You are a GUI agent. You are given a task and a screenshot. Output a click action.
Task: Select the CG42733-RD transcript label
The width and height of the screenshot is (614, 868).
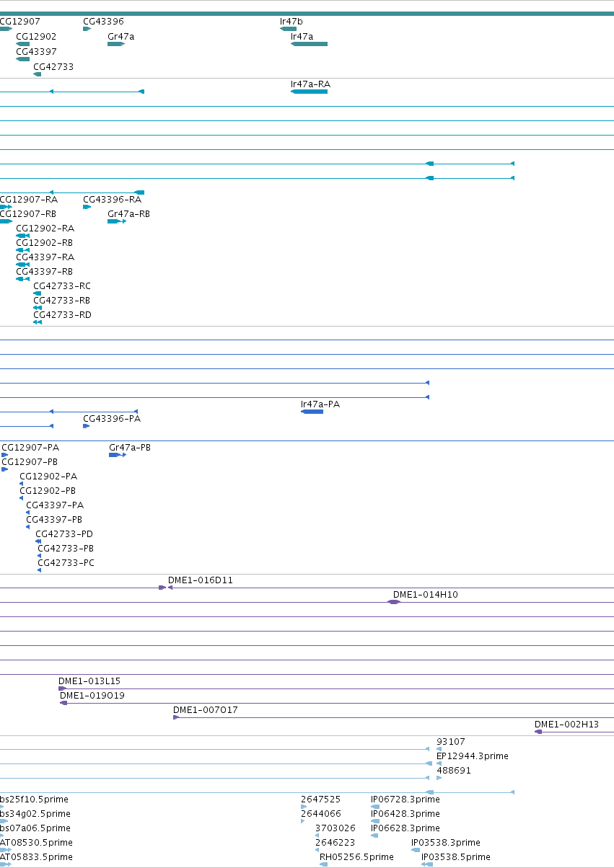(x=62, y=314)
